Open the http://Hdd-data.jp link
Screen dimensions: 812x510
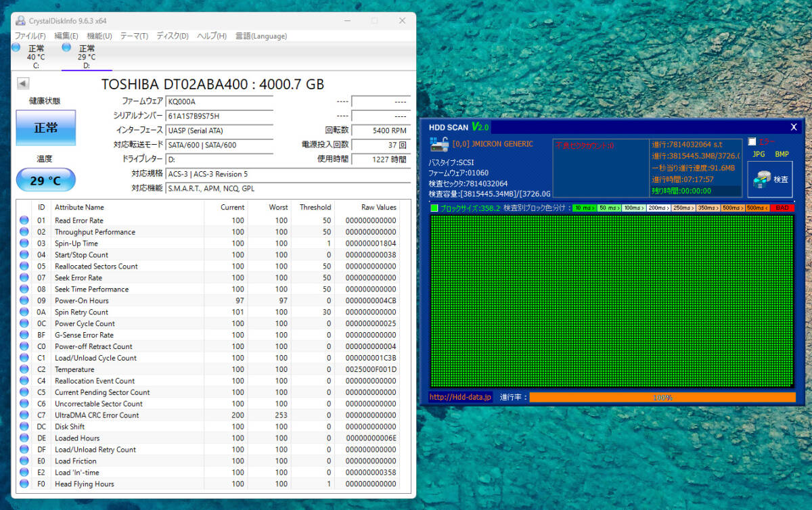tap(460, 397)
